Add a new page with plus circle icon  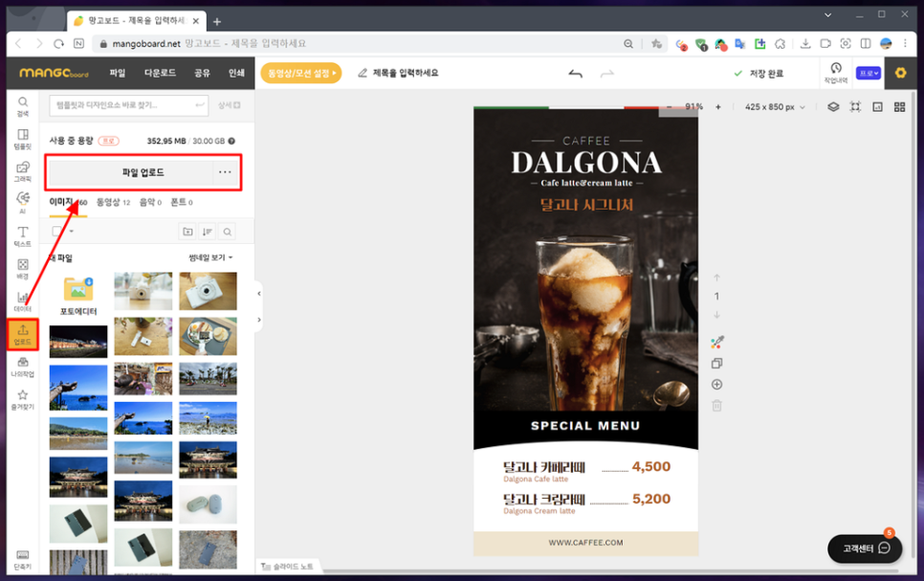point(716,385)
